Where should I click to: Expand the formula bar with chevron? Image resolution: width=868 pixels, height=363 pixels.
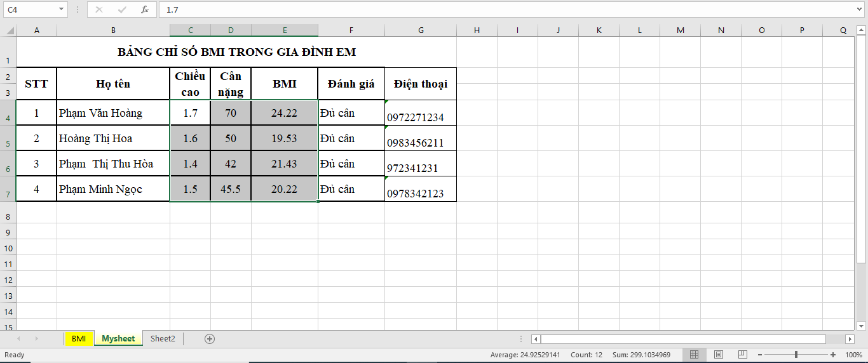click(x=860, y=10)
